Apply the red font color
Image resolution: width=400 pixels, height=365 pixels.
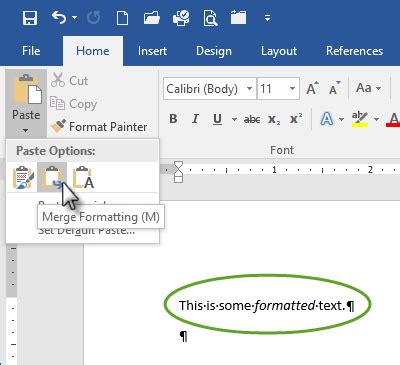(393, 119)
